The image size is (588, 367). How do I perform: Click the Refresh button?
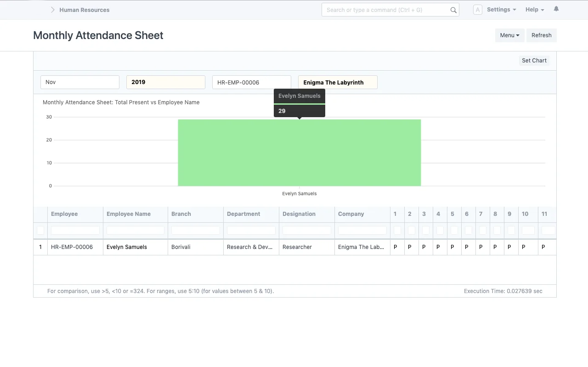coord(541,35)
